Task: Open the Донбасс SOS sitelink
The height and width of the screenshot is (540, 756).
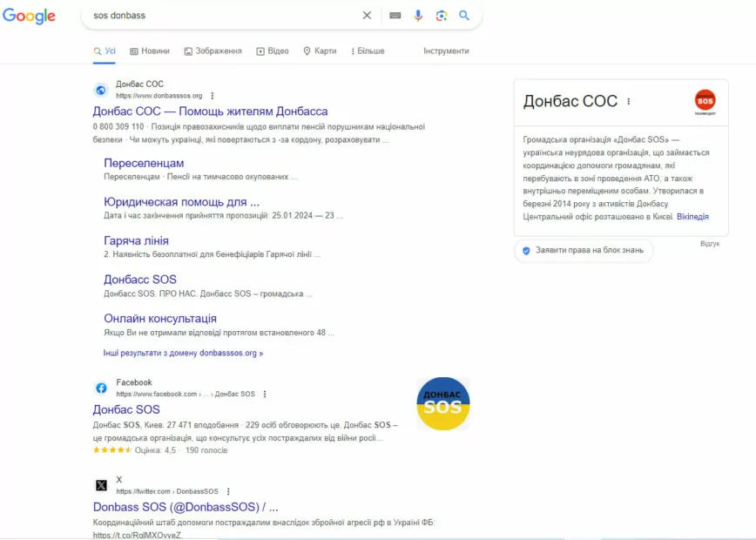Action: tap(140, 280)
